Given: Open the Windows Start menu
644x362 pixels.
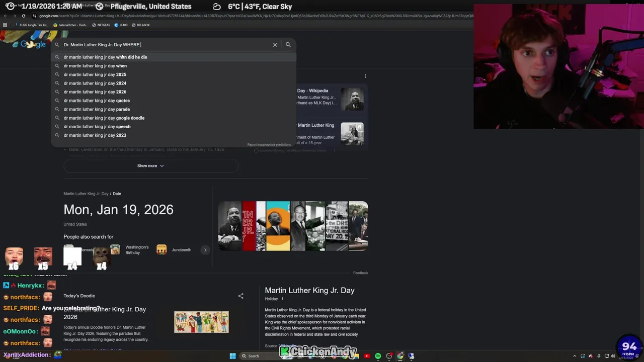Looking at the screenshot, I should click(232, 356).
